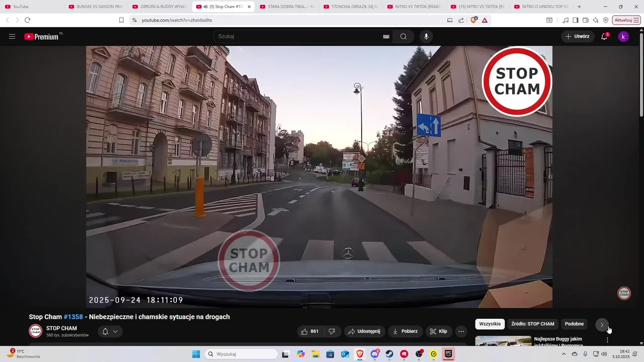Viewport: 644px width, 362px height.
Task: Open YouTube notifications bell
Action: [604, 36]
